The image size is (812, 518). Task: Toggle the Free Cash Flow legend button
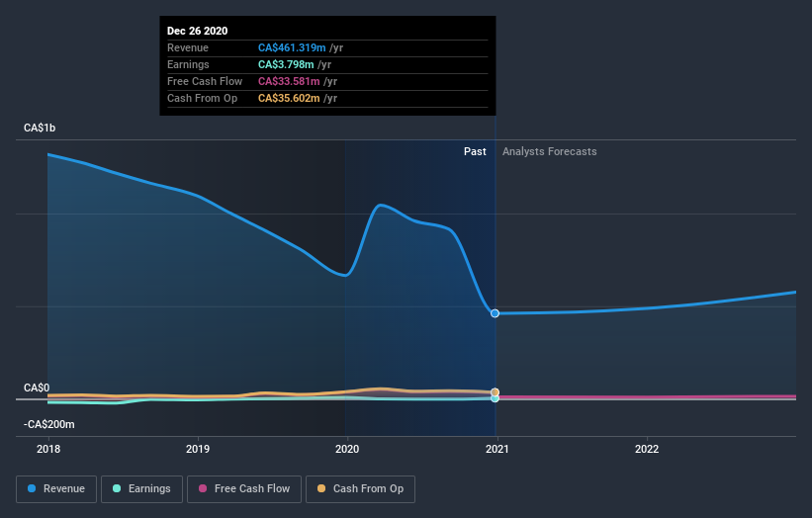pos(244,489)
